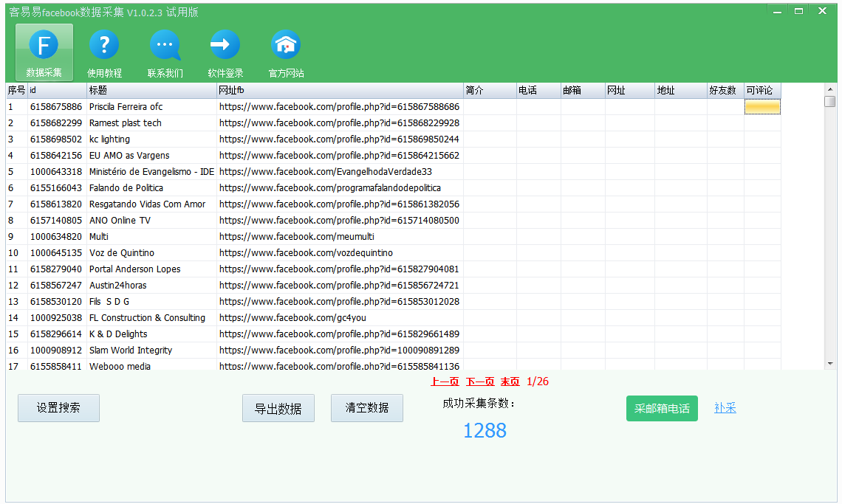The image size is (842, 504).
Task: Jump to last page via 末页
Action: point(510,382)
